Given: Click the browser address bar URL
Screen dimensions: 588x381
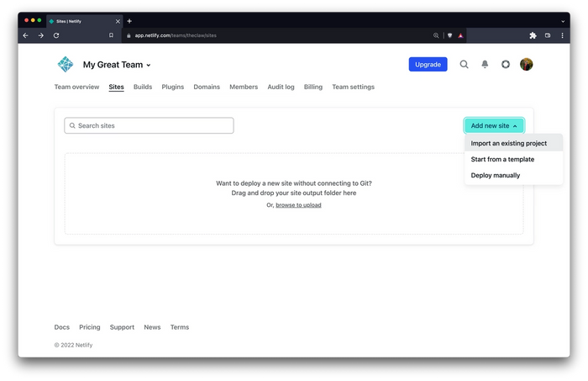Looking at the screenshot, I should 176,35.
